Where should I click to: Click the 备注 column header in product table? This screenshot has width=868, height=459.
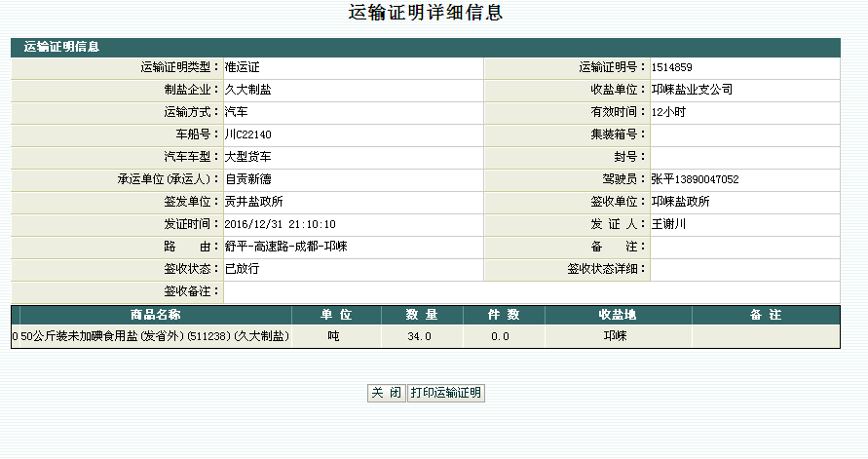pos(766,315)
